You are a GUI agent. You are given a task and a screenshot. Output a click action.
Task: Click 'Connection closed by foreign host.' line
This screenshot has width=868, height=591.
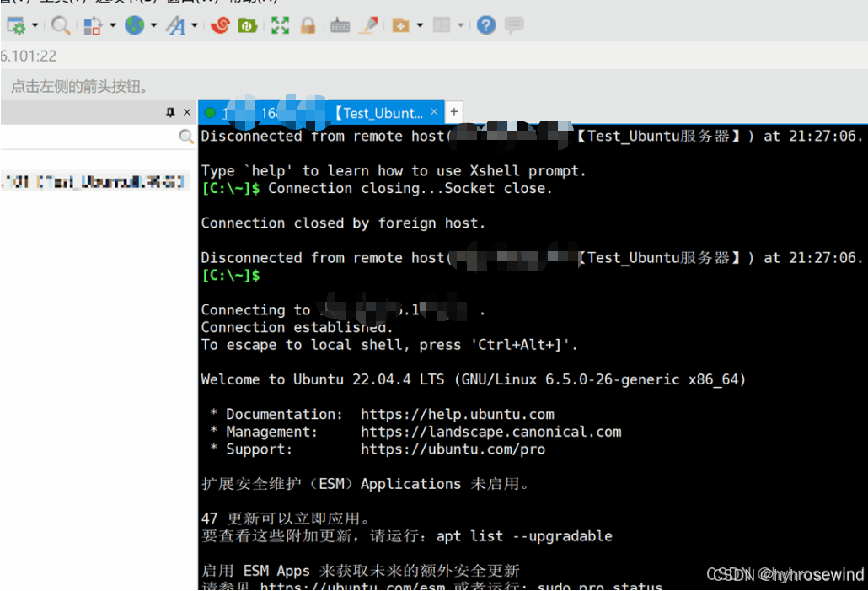(343, 223)
